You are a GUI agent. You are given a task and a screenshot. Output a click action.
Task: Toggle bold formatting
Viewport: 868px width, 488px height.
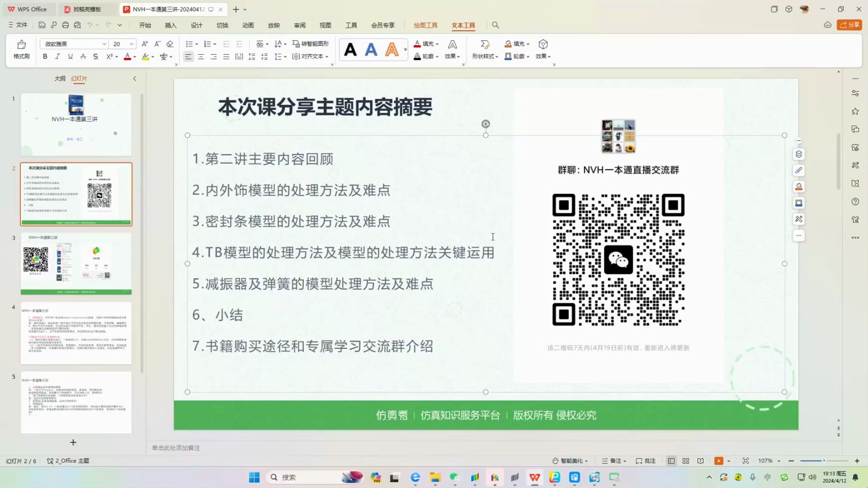point(45,56)
